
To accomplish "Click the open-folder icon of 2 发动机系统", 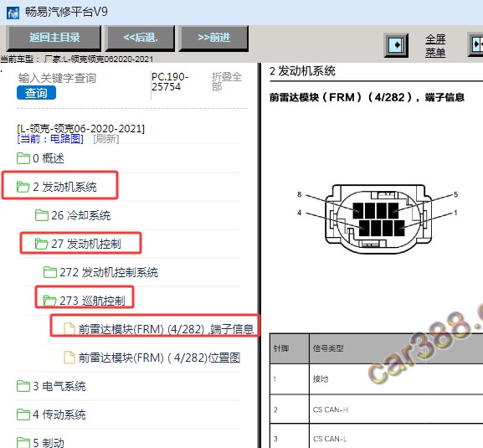I will (23, 187).
